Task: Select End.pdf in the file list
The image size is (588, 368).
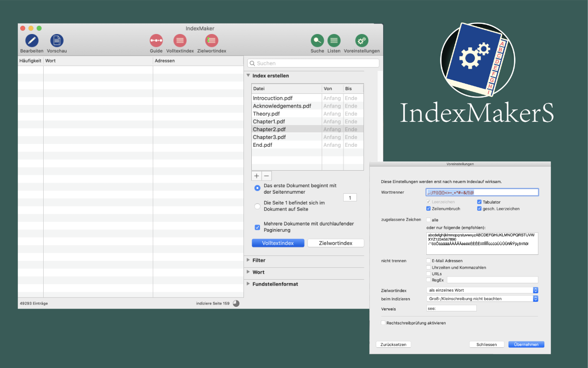Action: tap(262, 145)
